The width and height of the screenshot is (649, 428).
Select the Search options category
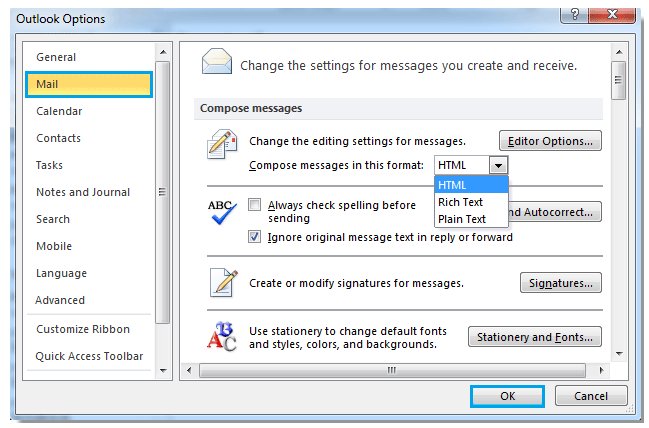pyautogui.click(x=89, y=219)
